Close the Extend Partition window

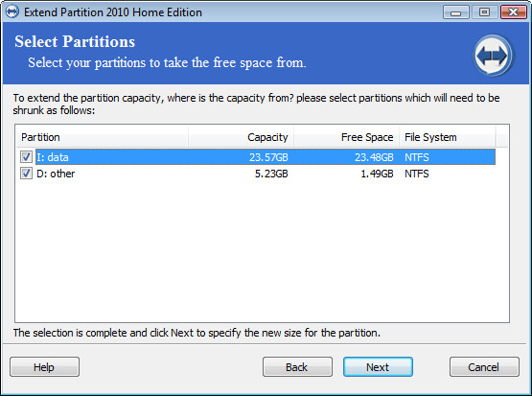514,12
